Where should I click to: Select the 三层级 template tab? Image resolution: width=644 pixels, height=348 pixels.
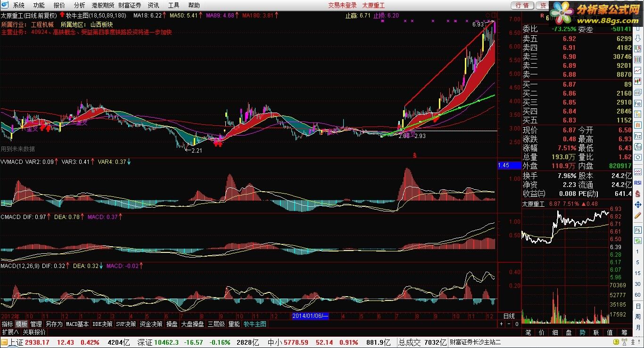[x=216, y=324]
